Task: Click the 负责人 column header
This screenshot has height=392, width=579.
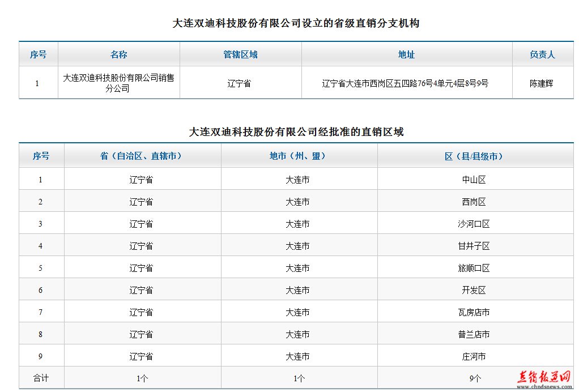Action: tap(542, 54)
